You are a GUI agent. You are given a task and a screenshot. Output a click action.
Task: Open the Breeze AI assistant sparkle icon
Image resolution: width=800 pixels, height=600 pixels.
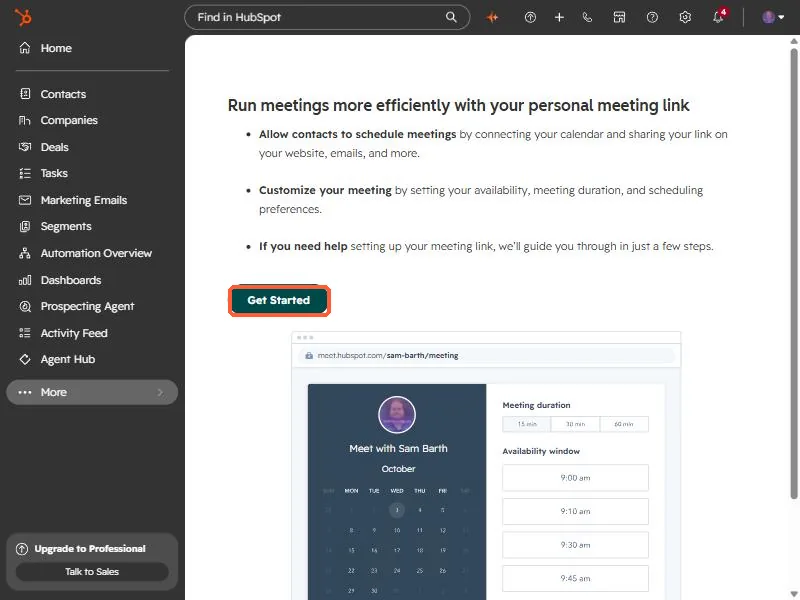click(x=492, y=17)
